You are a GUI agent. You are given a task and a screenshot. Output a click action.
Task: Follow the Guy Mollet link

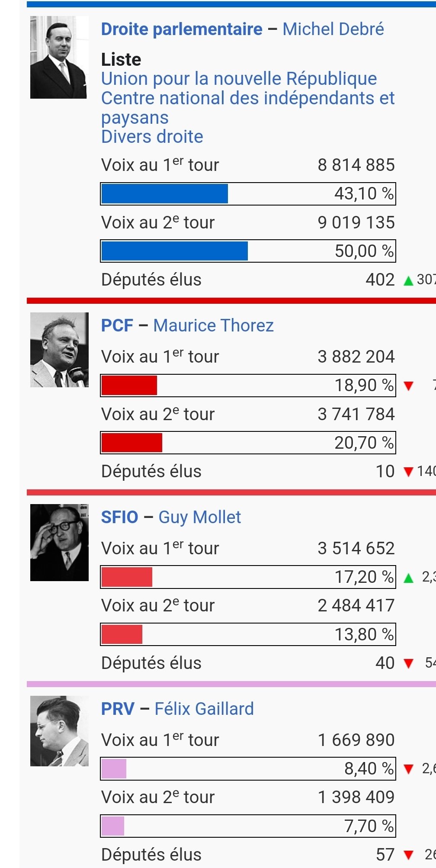[x=199, y=517]
